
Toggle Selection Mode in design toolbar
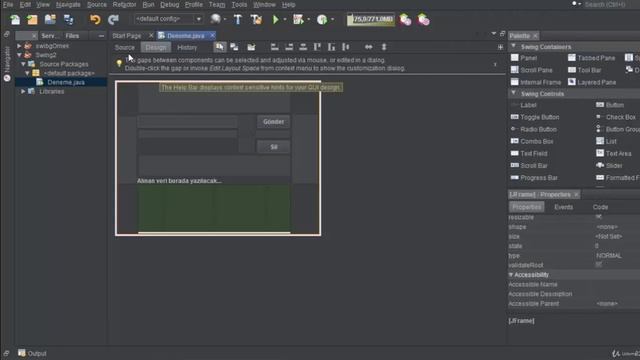[220, 47]
